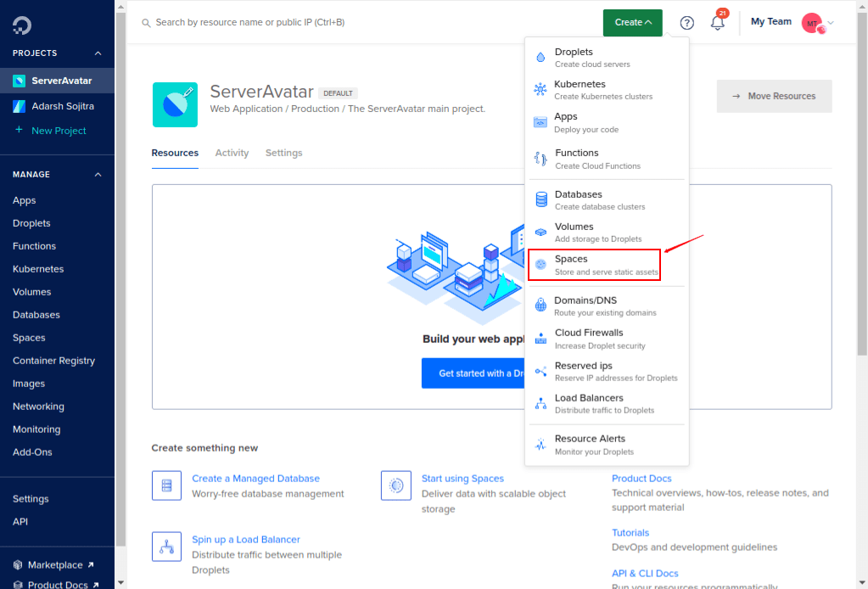The image size is (868, 589).
Task: Open Networking in the sidebar
Action: pos(38,407)
